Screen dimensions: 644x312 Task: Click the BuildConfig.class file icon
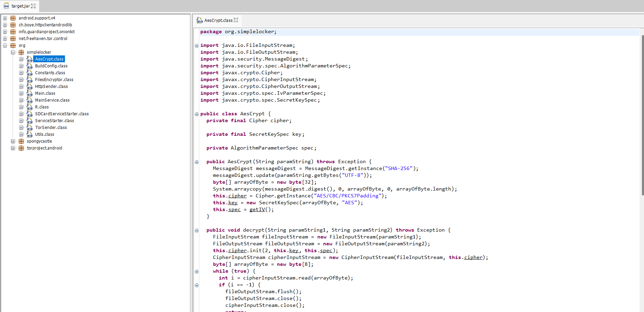[30, 66]
